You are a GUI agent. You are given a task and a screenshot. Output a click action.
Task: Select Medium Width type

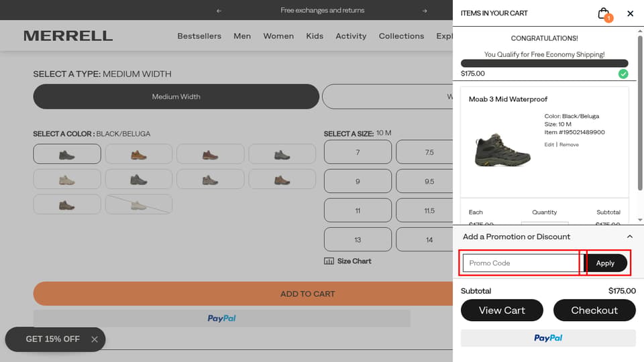(176, 97)
